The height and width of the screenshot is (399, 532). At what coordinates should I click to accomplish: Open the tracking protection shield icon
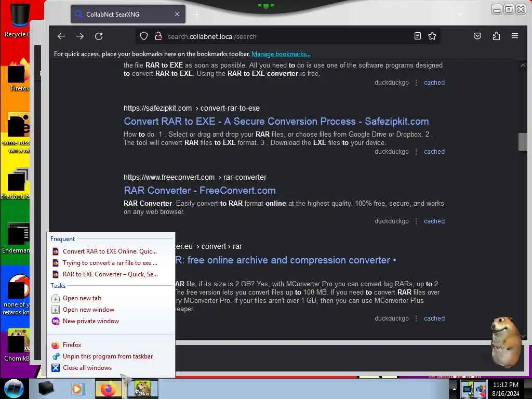[x=144, y=36]
